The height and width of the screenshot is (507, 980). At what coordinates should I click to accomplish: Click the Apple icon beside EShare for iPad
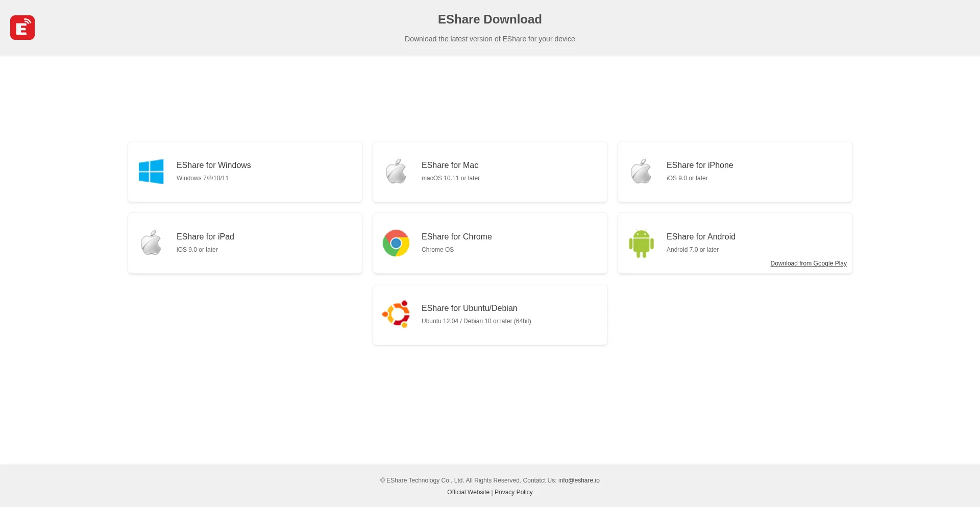151,243
